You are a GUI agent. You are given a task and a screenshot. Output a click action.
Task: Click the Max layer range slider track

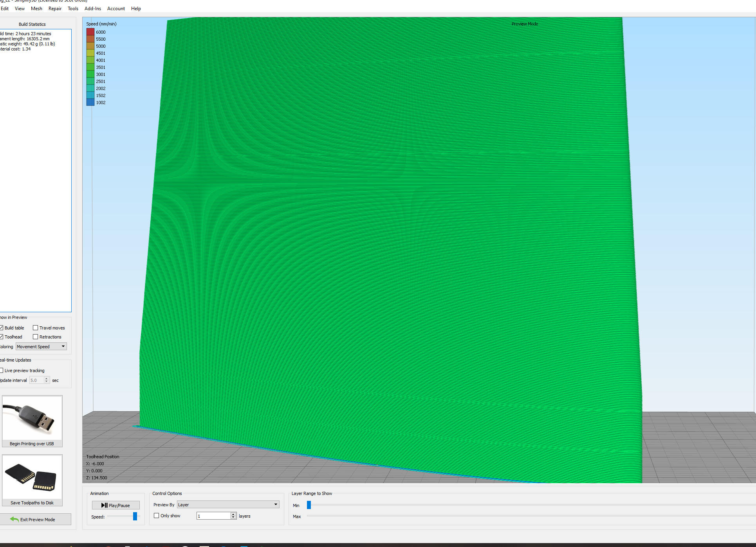(x=531, y=516)
